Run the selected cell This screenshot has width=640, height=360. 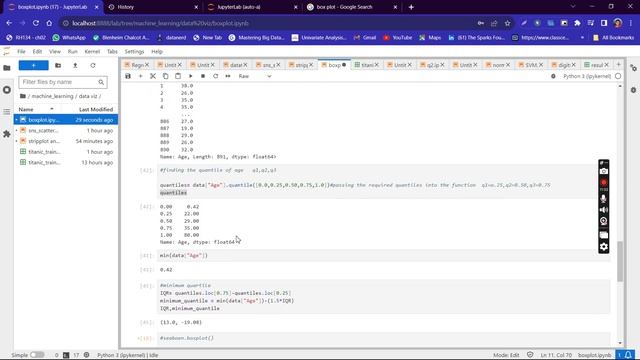190,76
